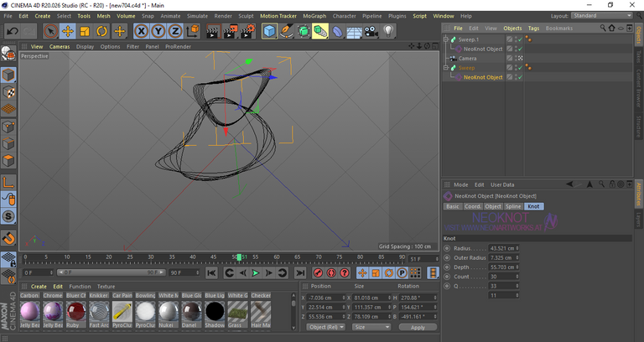Viewport: 644px width, 342px height.
Task: Go to end of animation
Action: pyautogui.click(x=300, y=272)
